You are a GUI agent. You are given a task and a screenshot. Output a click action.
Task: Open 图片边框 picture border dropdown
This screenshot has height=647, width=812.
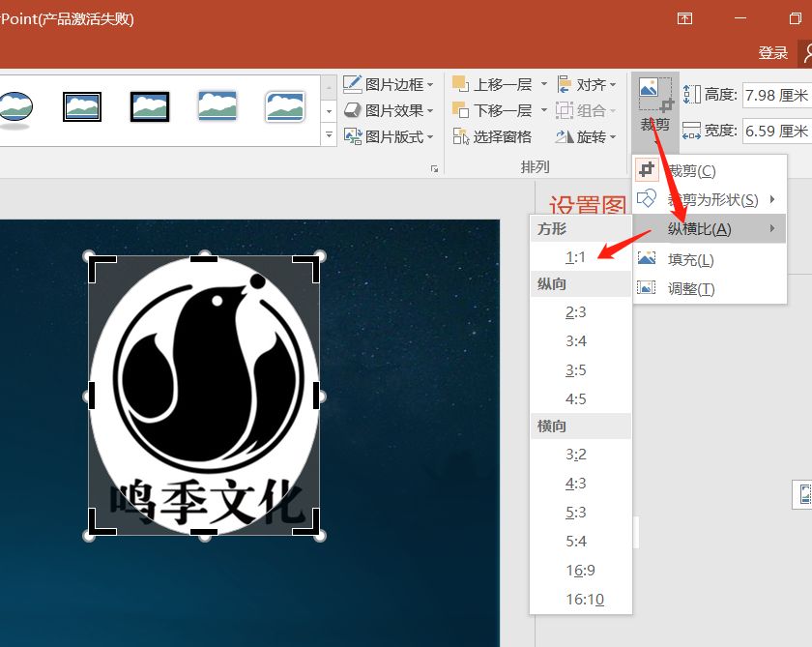click(x=389, y=84)
